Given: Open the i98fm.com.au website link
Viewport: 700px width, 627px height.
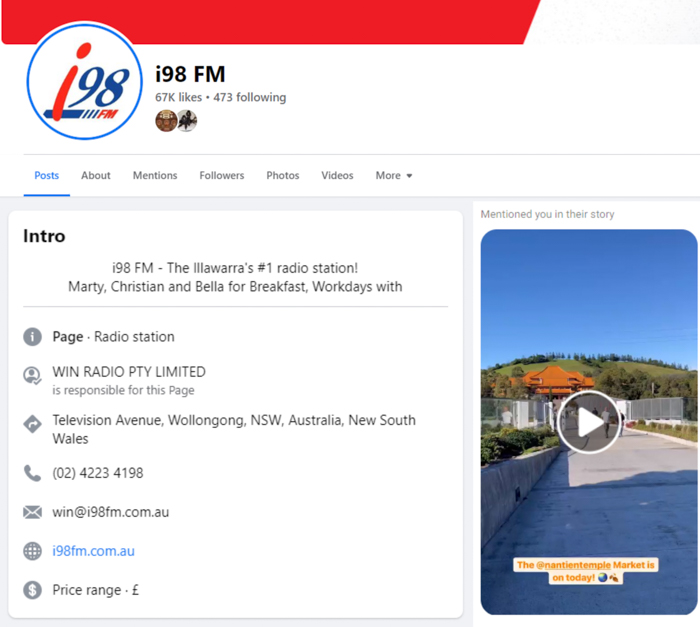Looking at the screenshot, I should click(x=93, y=551).
